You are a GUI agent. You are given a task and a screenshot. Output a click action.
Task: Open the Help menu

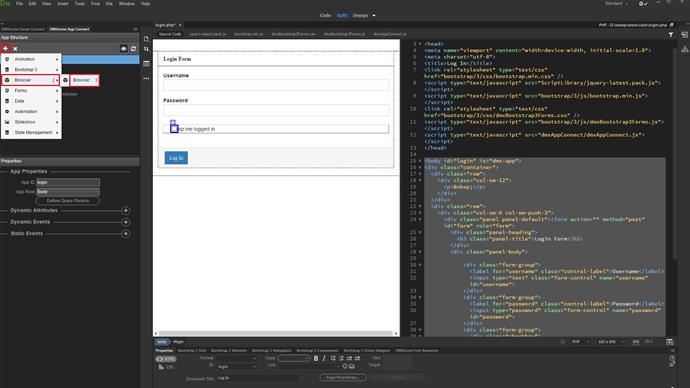[145, 4]
